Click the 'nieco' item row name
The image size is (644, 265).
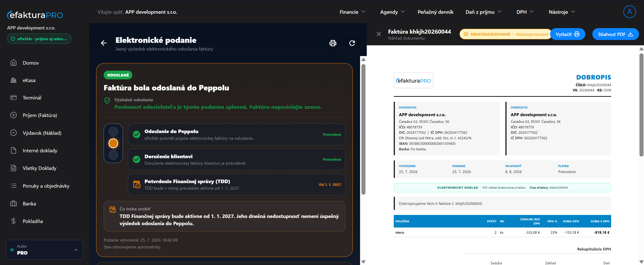pos(400,232)
